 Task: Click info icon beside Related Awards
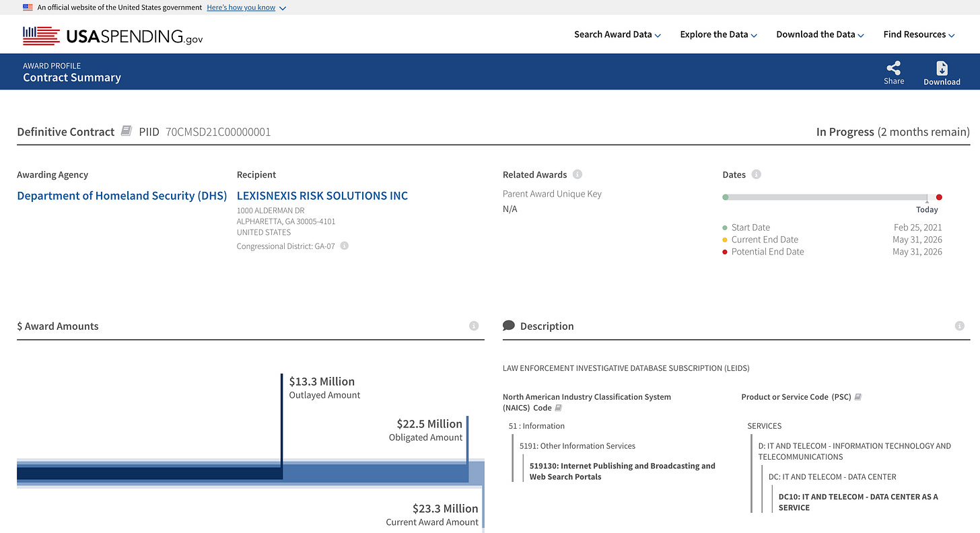click(x=577, y=174)
